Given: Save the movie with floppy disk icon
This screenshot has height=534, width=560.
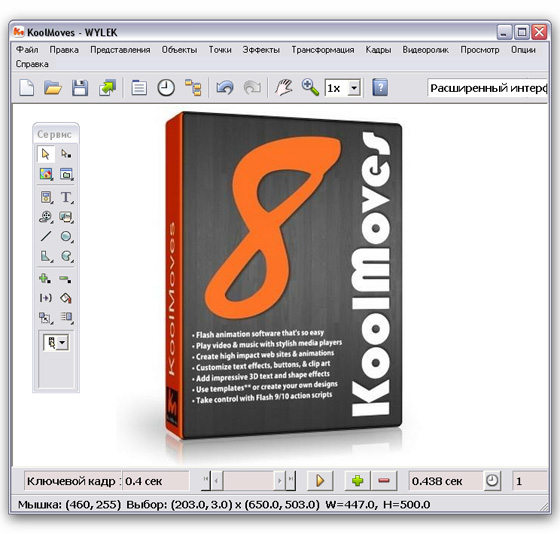Looking at the screenshot, I should [80, 88].
